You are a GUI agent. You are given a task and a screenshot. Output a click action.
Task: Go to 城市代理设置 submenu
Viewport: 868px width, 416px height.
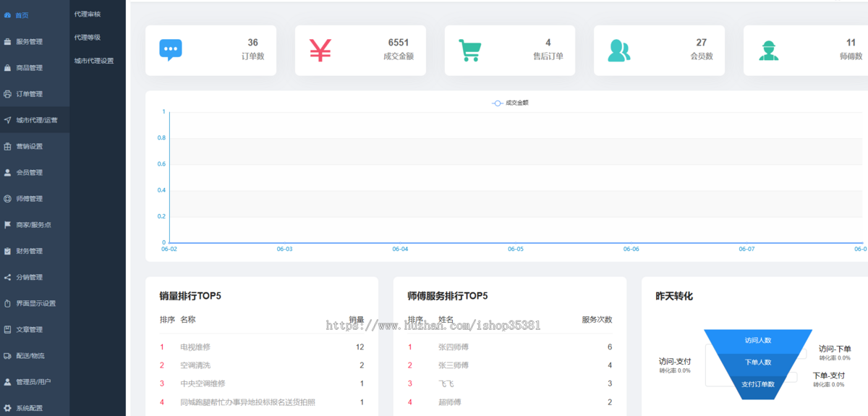click(94, 61)
